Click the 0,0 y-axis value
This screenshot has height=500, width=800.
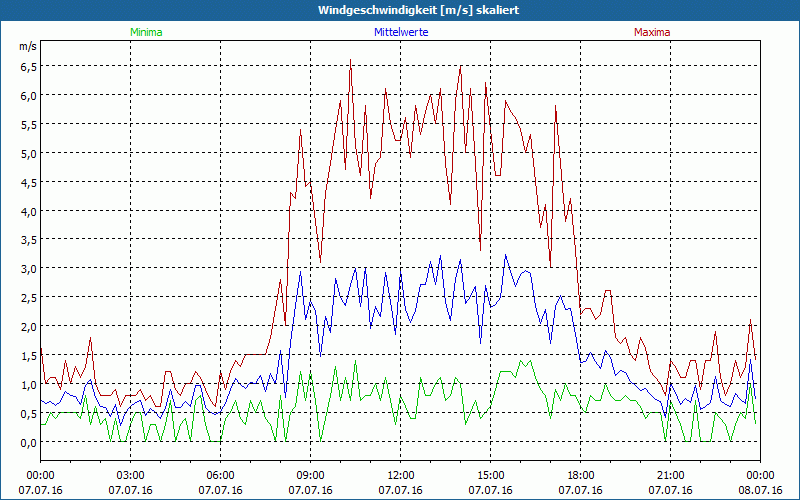tap(29, 442)
